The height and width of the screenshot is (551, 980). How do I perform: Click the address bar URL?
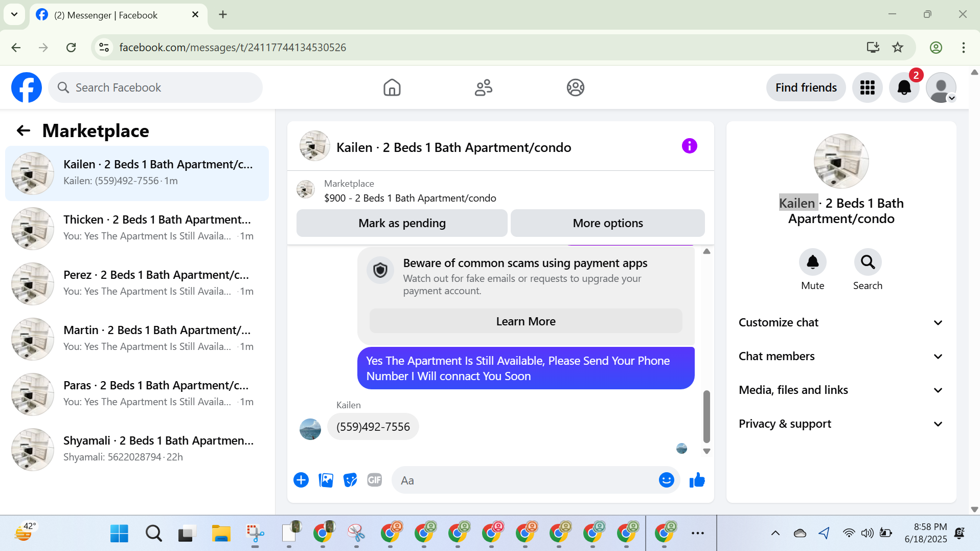[233, 48]
